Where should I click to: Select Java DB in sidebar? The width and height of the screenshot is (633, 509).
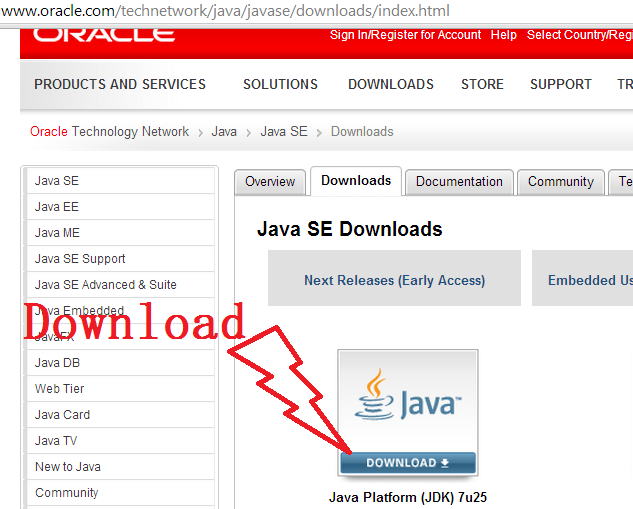tap(120, 363)
